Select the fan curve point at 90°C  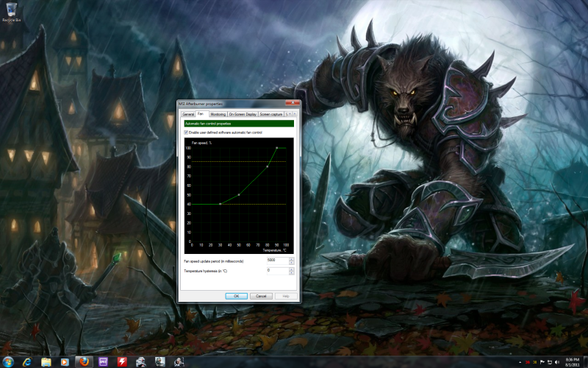click(x=277, y=148)
